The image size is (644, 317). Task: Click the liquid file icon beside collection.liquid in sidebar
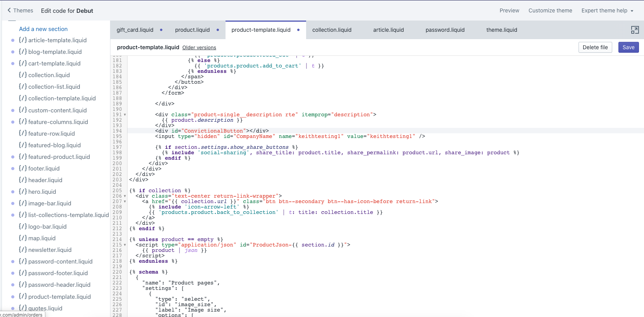(23, 75)
